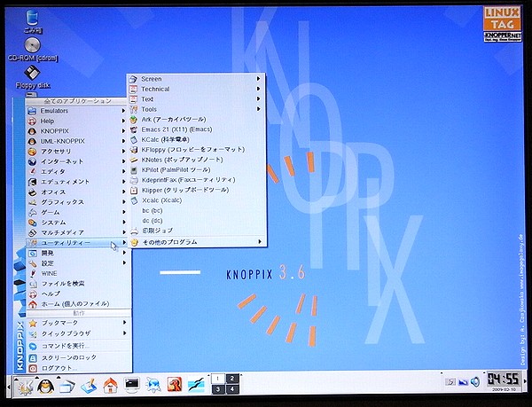Open the オフィス submenu
The height and width of the screenshot is (407, 532).
(77, 192)
